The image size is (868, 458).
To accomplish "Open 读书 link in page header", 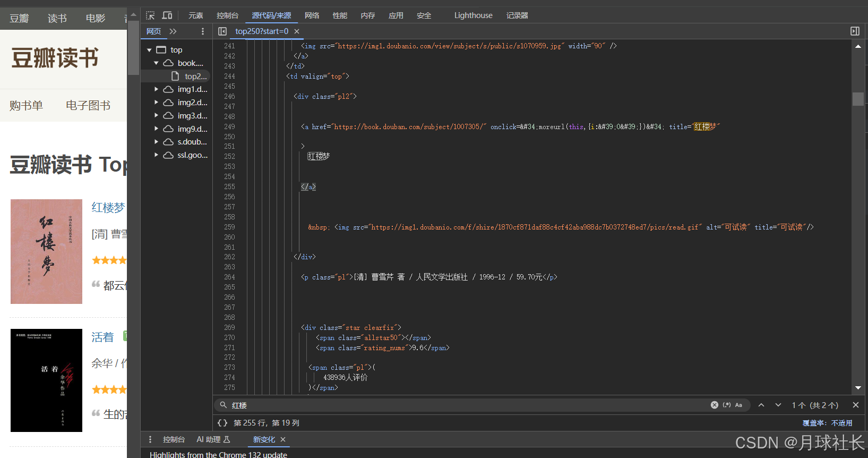I will coord(57,19).
